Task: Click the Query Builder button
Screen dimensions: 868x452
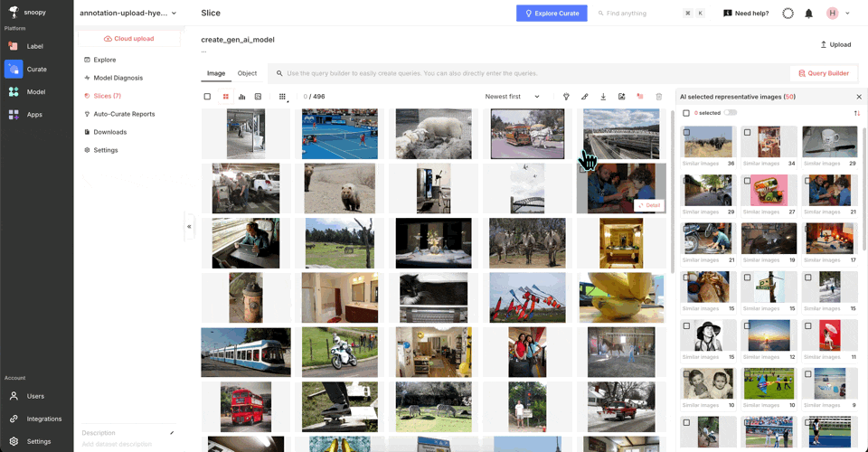Action: (823, 73)
